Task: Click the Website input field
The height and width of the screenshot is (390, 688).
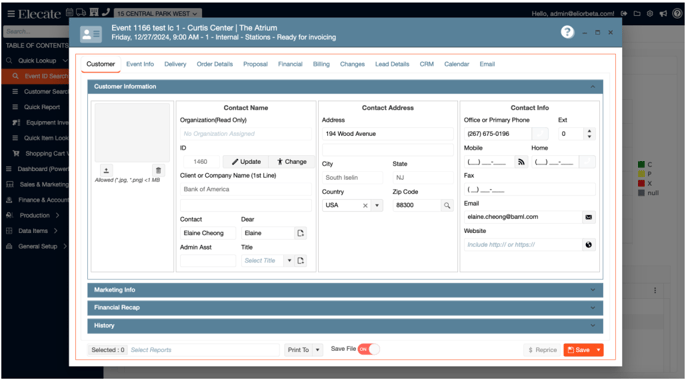Action: pos(523,245)
